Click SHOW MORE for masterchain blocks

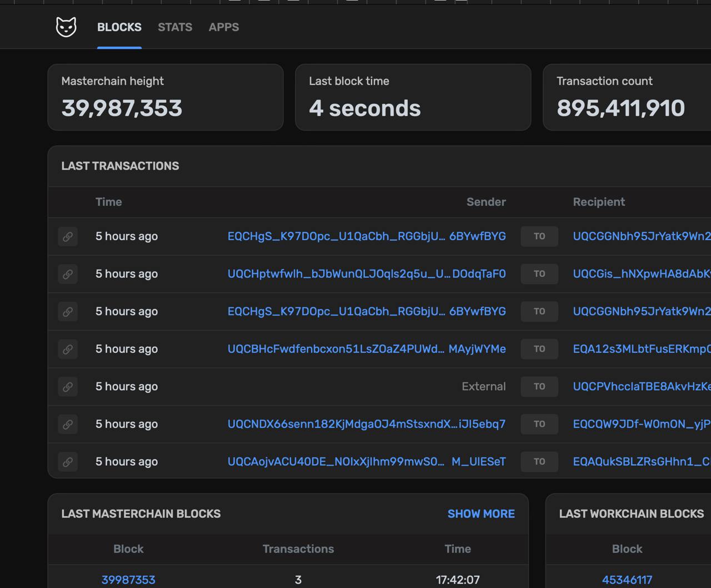click(x=481, y=514)
